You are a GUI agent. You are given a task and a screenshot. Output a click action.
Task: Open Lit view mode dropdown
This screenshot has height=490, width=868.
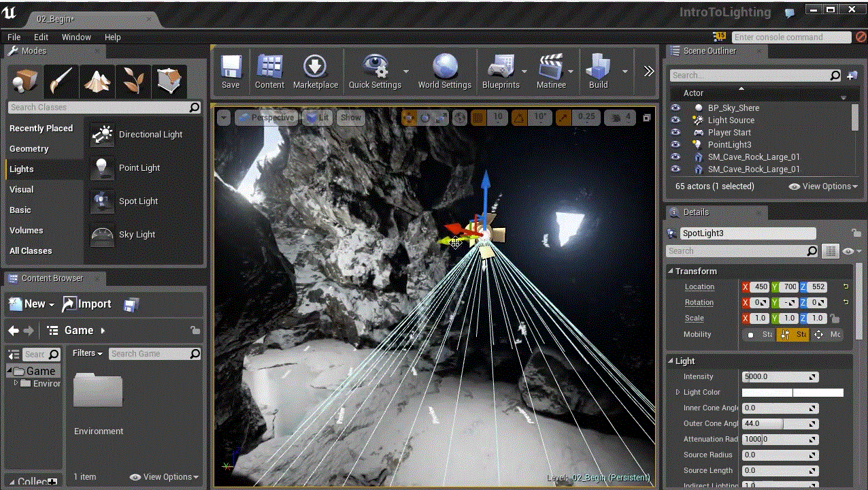point(317,118)
